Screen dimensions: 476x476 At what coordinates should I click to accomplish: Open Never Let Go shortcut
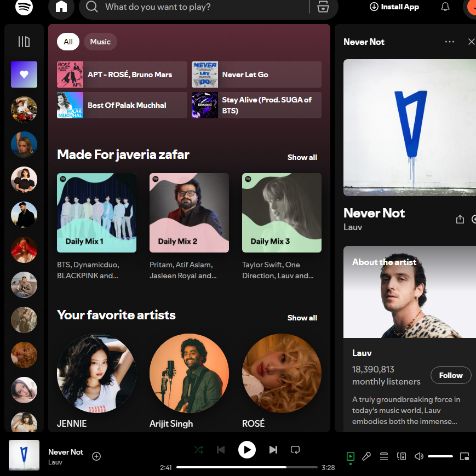(256, 74)
